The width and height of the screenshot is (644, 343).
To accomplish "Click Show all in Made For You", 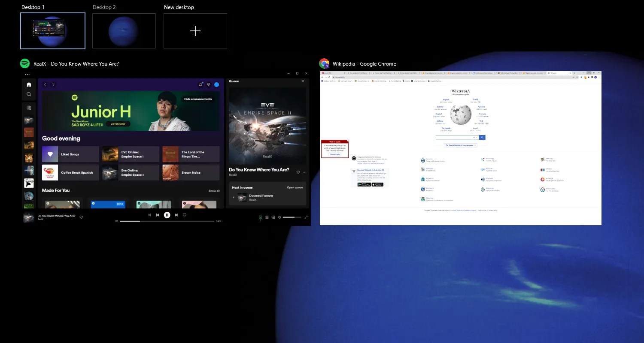I will coord(214,190).
